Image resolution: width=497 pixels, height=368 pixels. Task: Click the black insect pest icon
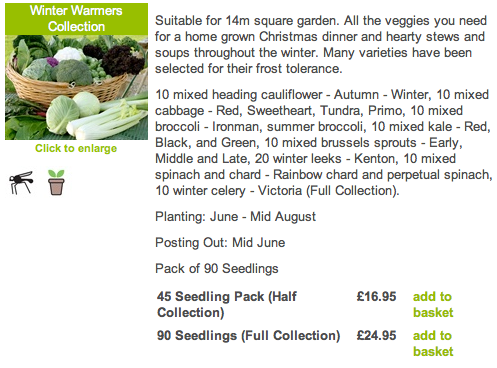(21, 182)
